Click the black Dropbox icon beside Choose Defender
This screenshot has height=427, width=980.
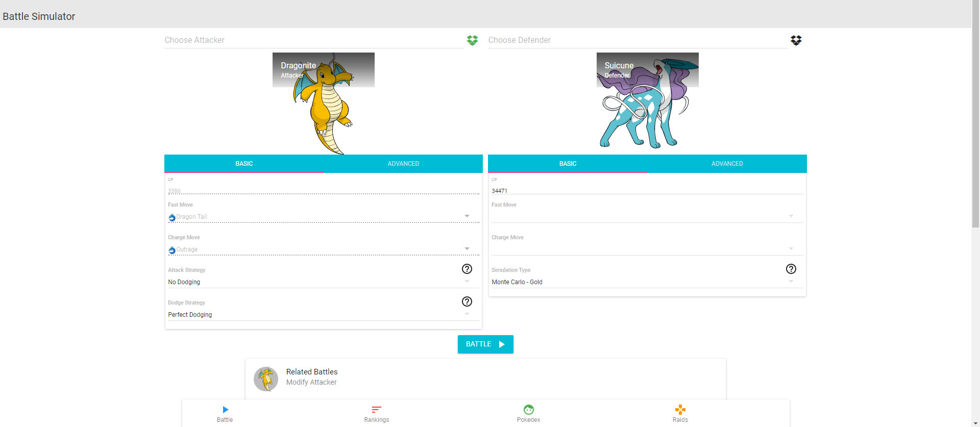pyautogui.click(x=796, y=40)
